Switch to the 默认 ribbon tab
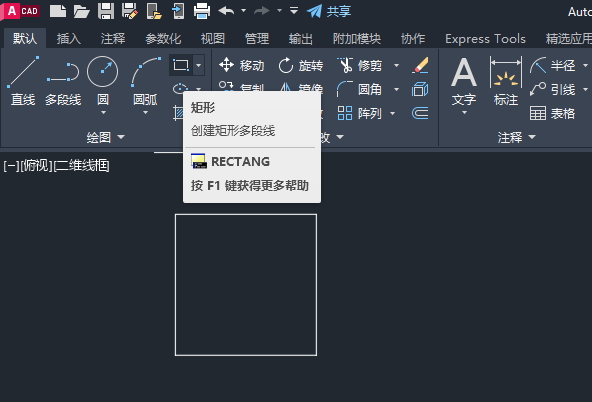This screenshot has width=592, height=402. [x=25, y=39]
